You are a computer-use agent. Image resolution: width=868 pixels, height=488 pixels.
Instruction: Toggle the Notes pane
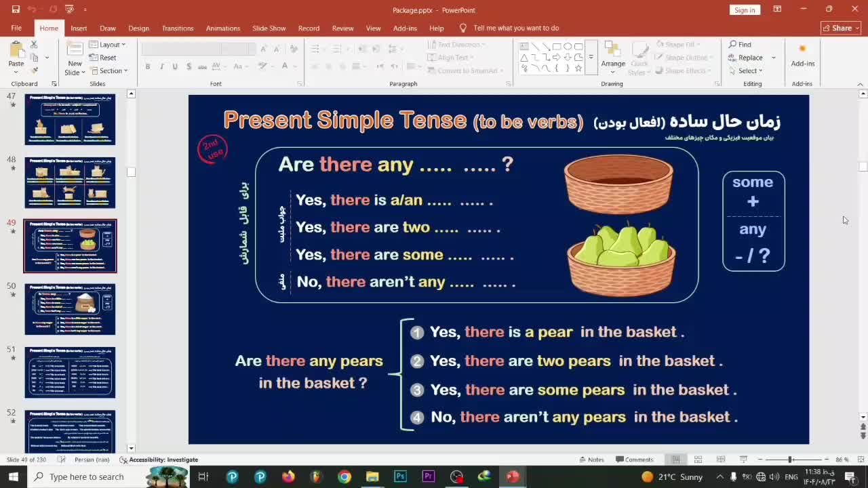(591, 460)
